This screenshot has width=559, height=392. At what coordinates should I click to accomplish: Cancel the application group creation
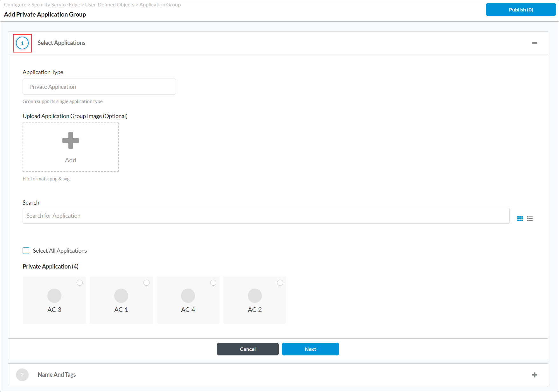(248, 349)
